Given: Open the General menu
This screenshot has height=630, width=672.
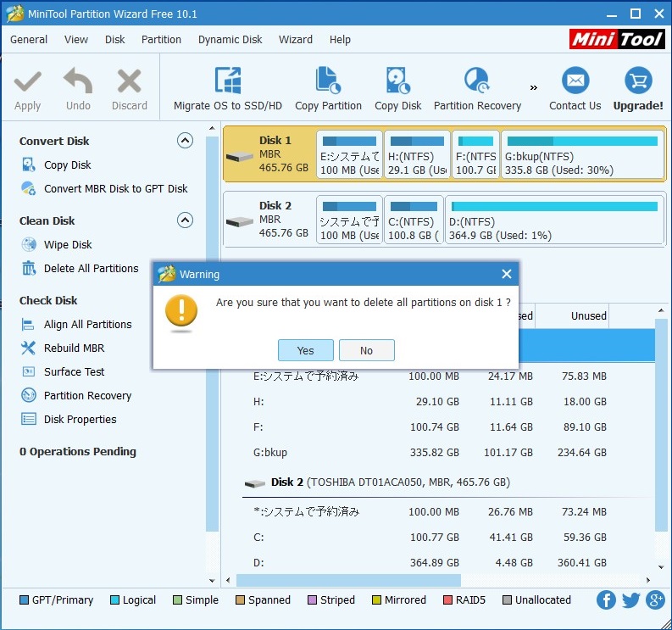Looking at the screenshot, I should pos(29,40).
